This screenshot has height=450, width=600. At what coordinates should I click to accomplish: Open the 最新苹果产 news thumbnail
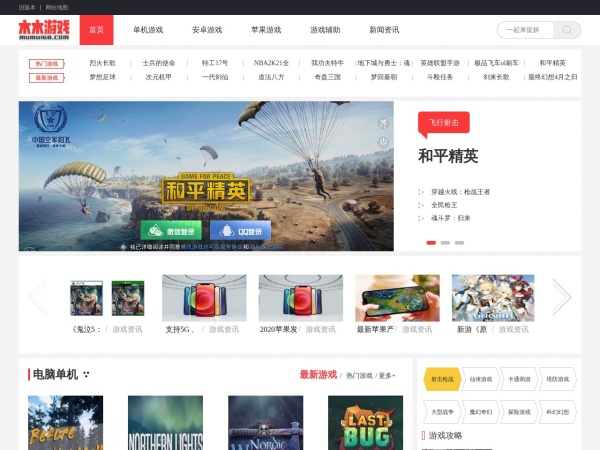(x=397, y=298)
